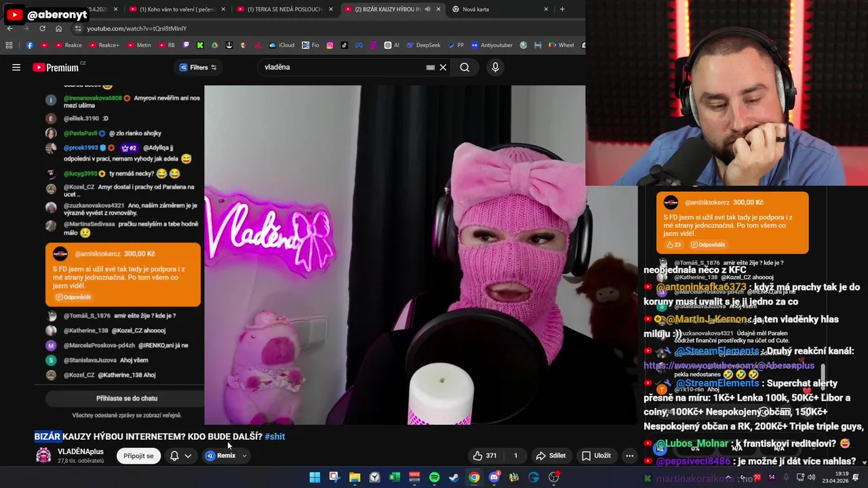Save the video with Uložit button
868x488 pixels.
597,455
